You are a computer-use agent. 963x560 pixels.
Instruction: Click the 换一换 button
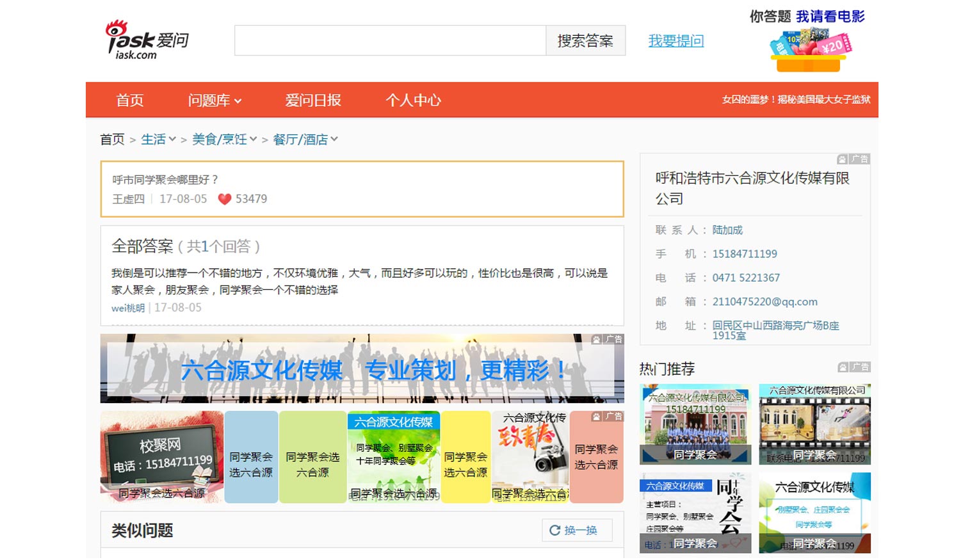[578, 531]
